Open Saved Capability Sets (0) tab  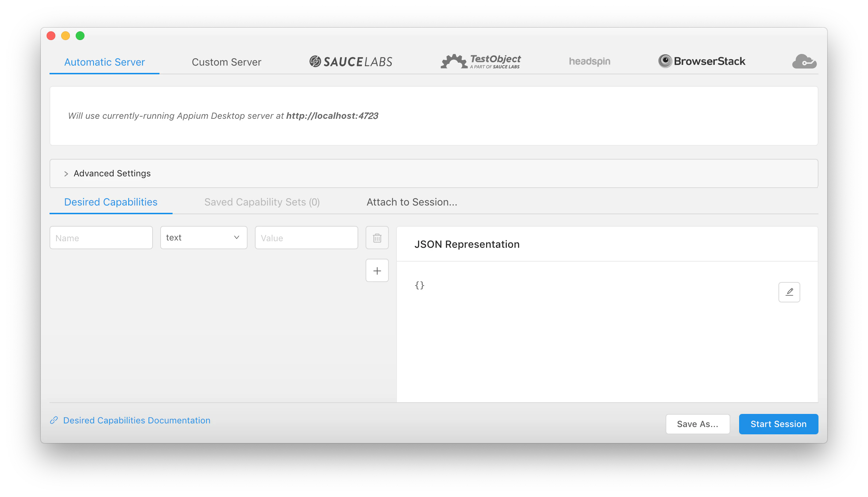pyautogui.click(x=262, y=202)
